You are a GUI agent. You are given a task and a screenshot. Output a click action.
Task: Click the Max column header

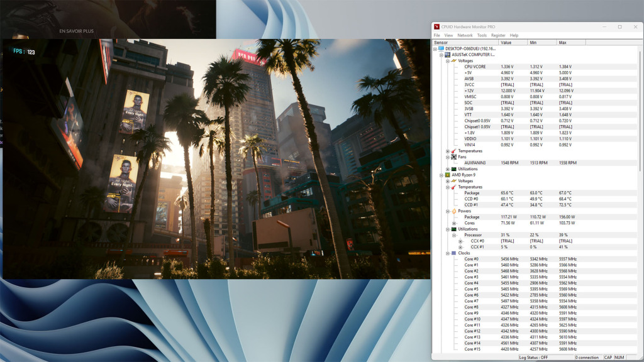571,42
